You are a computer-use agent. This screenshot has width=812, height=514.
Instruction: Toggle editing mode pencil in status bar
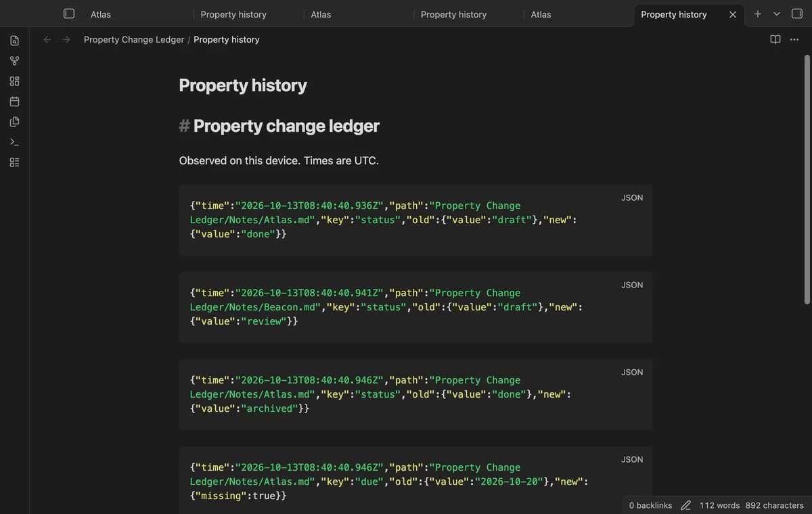click(x=685, y=505)
